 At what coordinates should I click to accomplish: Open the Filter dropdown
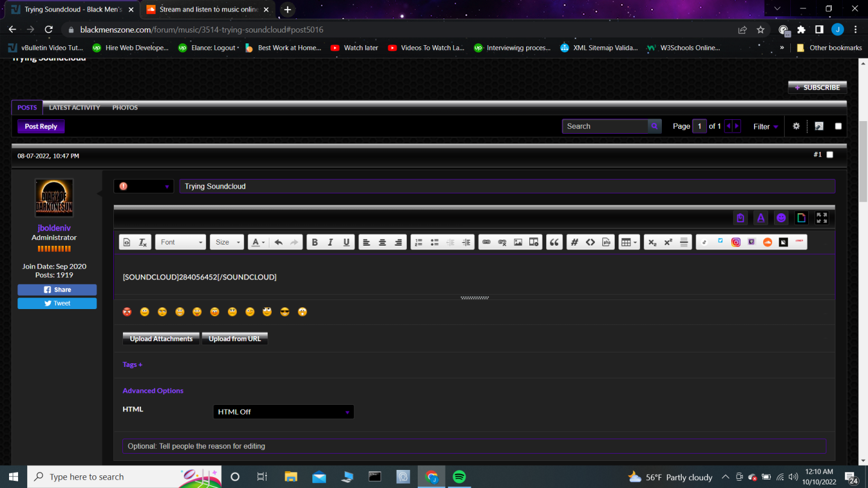tap(766, 127)
